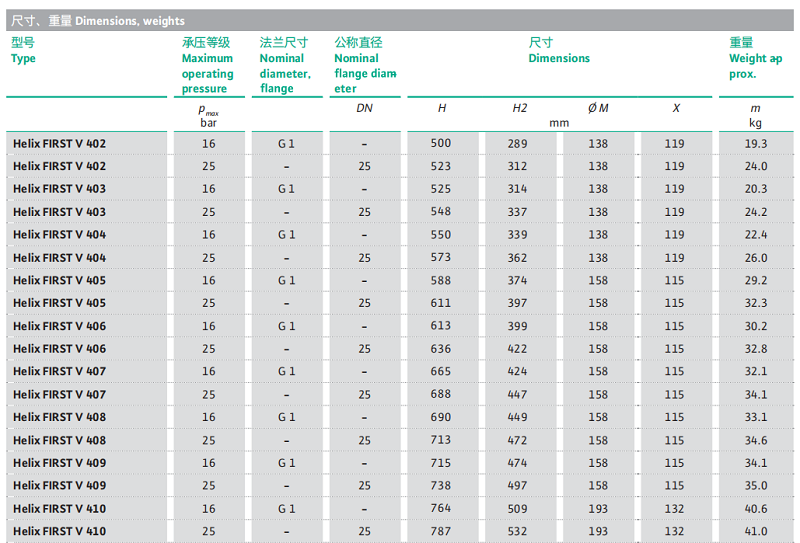Select the 'kg' unit label
The width and height of the screenshot is (800, 543).
755,123
